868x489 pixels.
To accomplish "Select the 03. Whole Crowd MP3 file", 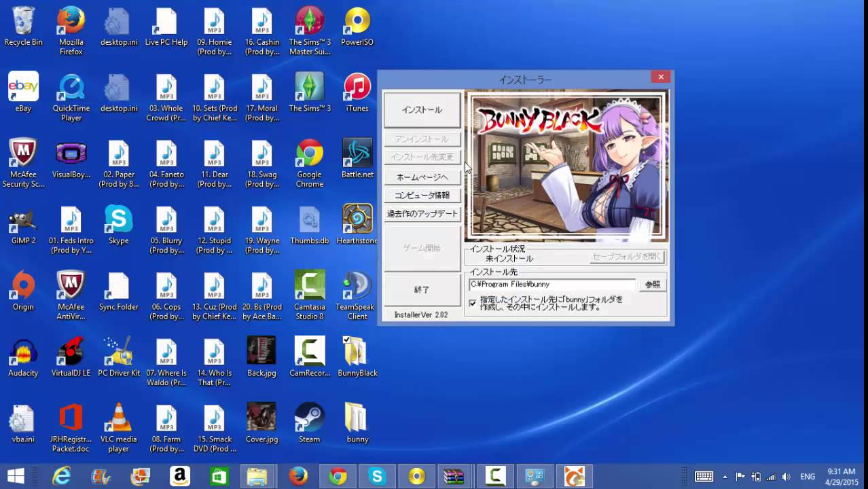I will (x=166, y=97).
